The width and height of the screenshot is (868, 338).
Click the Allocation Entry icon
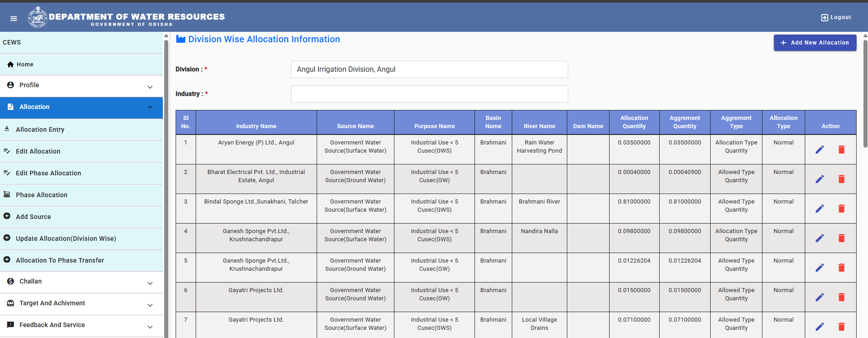click(x=7, y=129)
